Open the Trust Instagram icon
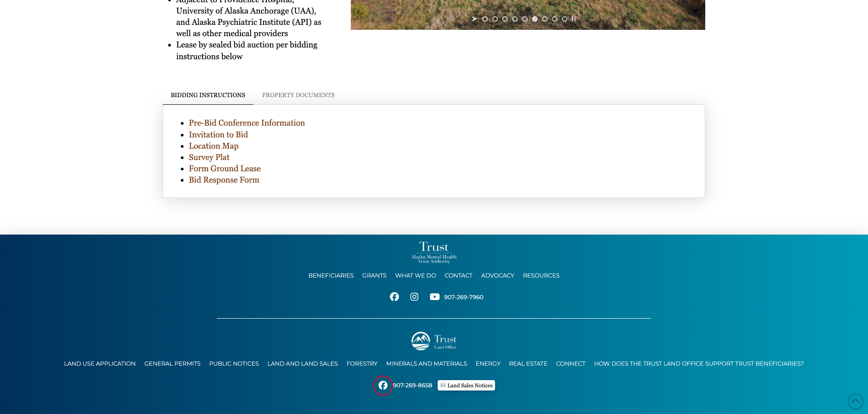 click(414, 296)
